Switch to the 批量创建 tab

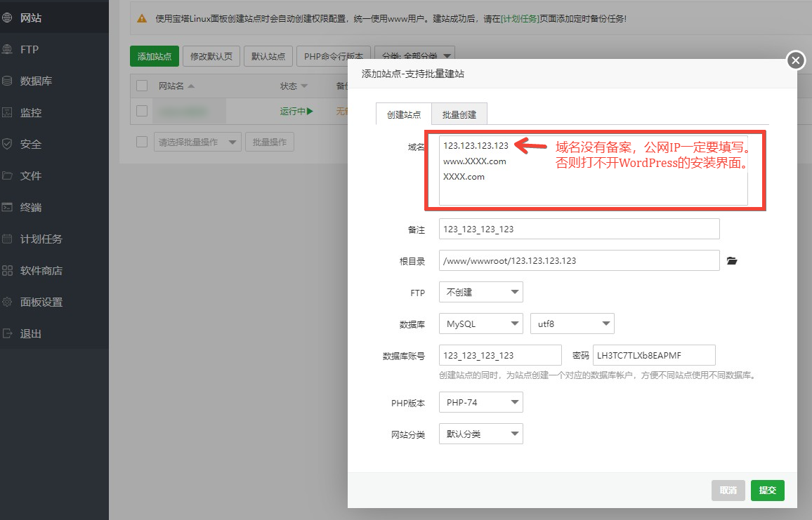(x=459, y=115)
